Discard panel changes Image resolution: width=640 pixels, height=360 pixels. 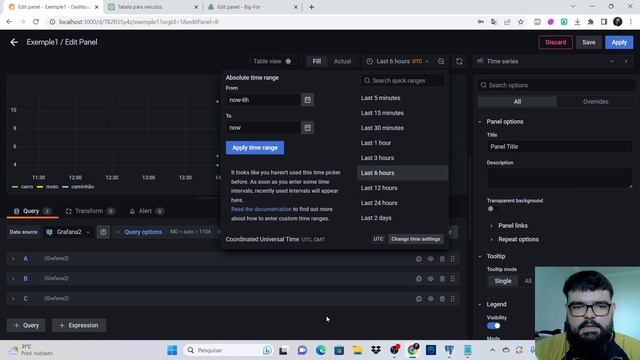[x=556, y=42]
